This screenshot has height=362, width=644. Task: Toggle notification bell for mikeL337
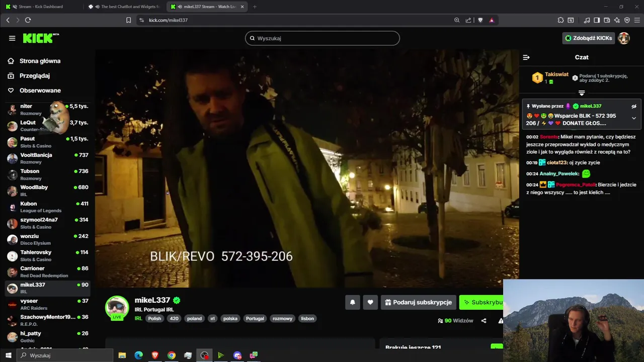(x=353, y=302)
